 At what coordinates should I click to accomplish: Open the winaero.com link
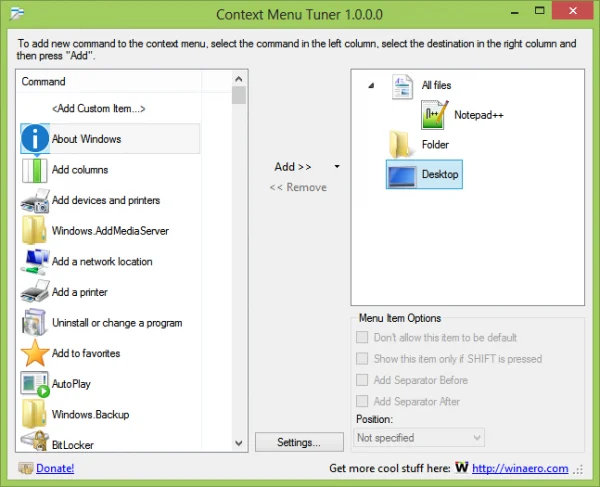click(x=520, y=468)
